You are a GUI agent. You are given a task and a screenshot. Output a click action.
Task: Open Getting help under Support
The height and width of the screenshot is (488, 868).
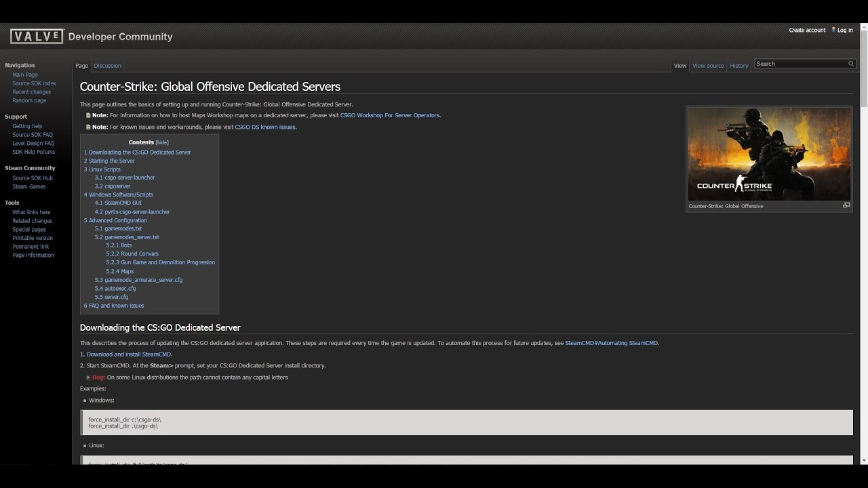tap(27, 126)
